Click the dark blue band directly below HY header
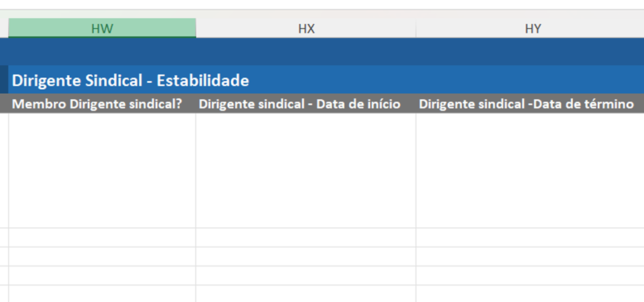 (530, 52)
